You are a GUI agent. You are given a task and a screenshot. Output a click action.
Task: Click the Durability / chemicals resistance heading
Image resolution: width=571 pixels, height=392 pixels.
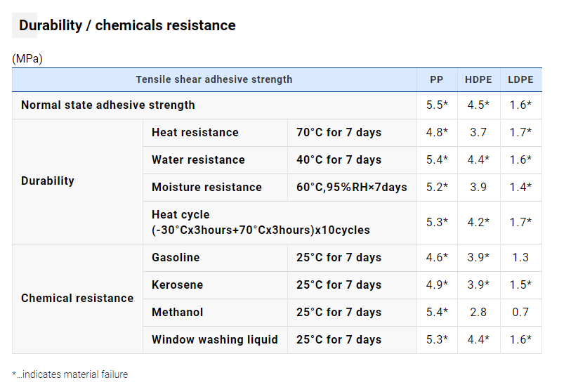[127, 25]
